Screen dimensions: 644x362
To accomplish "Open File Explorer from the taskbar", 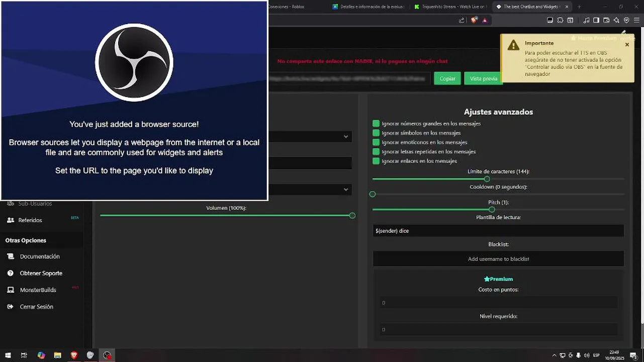I will click(57, 355).
